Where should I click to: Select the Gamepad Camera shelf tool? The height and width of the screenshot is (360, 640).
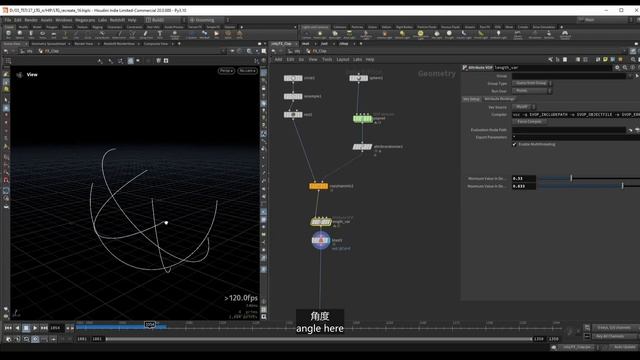(565, 34)
